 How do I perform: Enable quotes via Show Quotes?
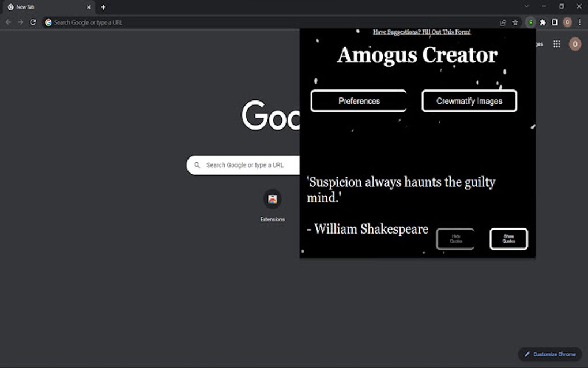coord(508,238)
